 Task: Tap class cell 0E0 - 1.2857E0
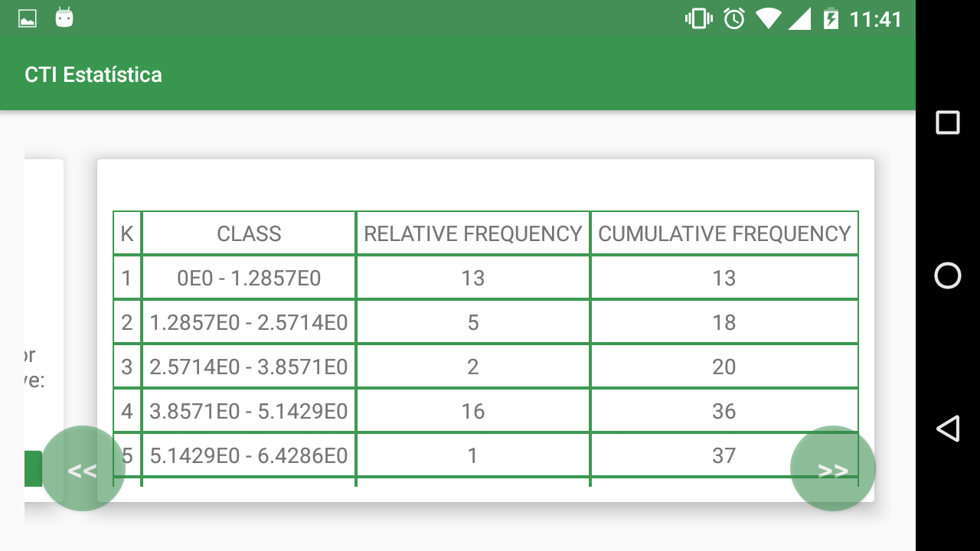coord(249,278)
